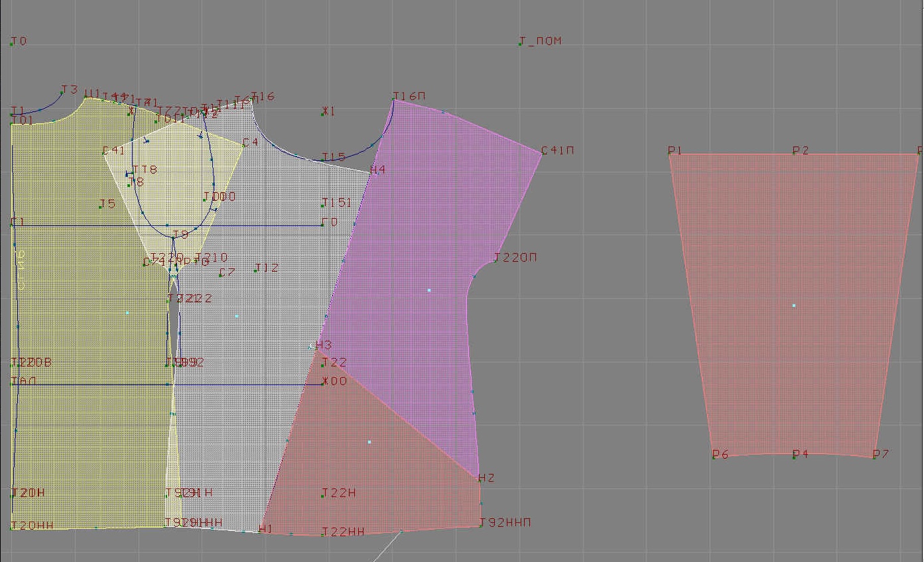Select point P4 on sleeve hem
This screenshot has height=562, width=924.
point(794,457)
